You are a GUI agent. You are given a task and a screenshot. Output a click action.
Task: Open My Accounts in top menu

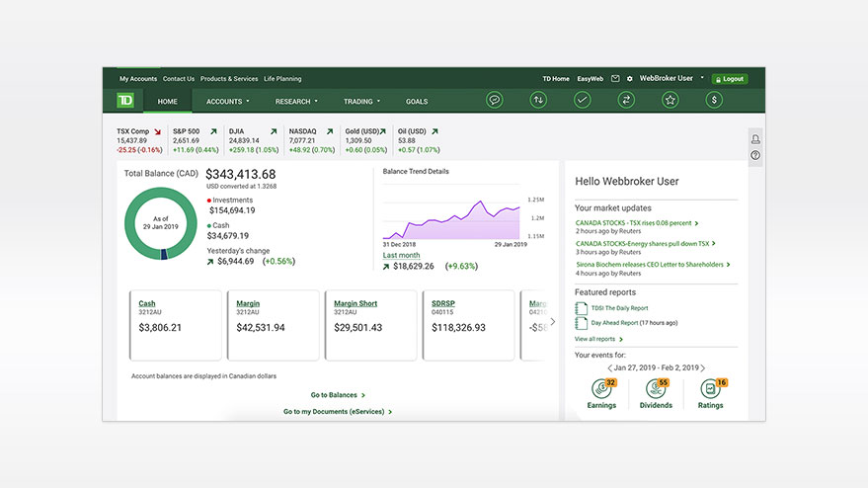point(138,79)
